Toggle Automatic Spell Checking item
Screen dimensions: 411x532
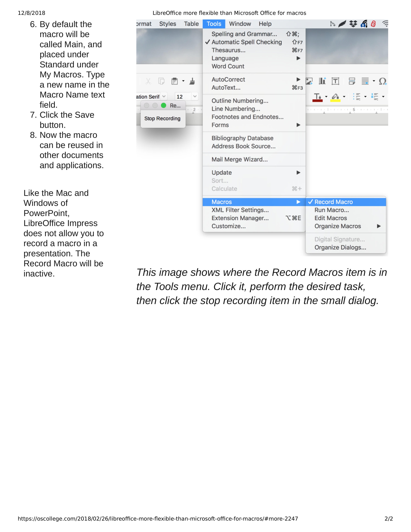pyautogui.click(x=254, y=42)
